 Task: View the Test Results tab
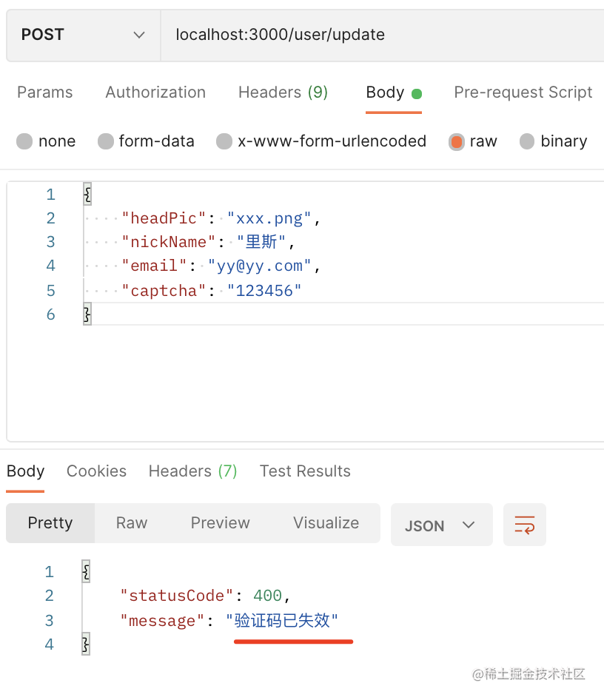[305, 471]
